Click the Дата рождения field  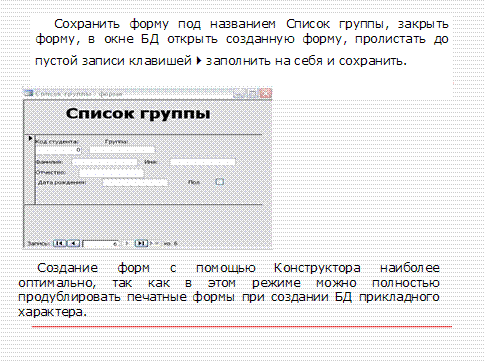coord(135,183)
